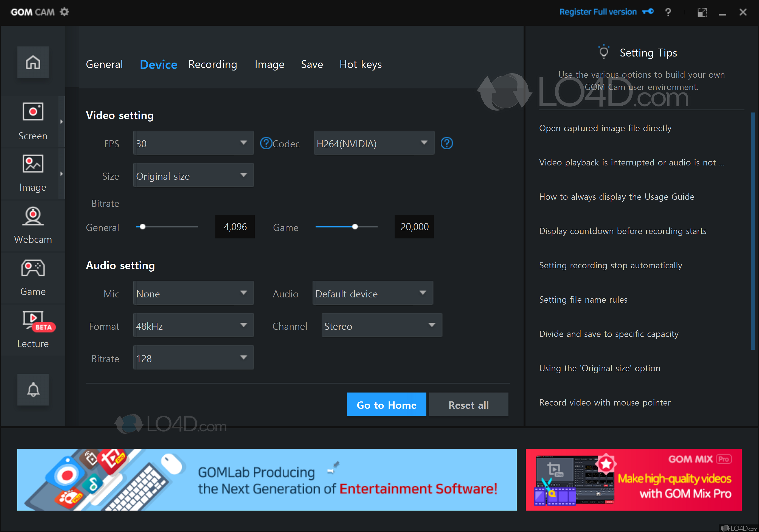The image size is (759, 532).
Task: Switch to the Image tab
Action: [x=269, y=64]
